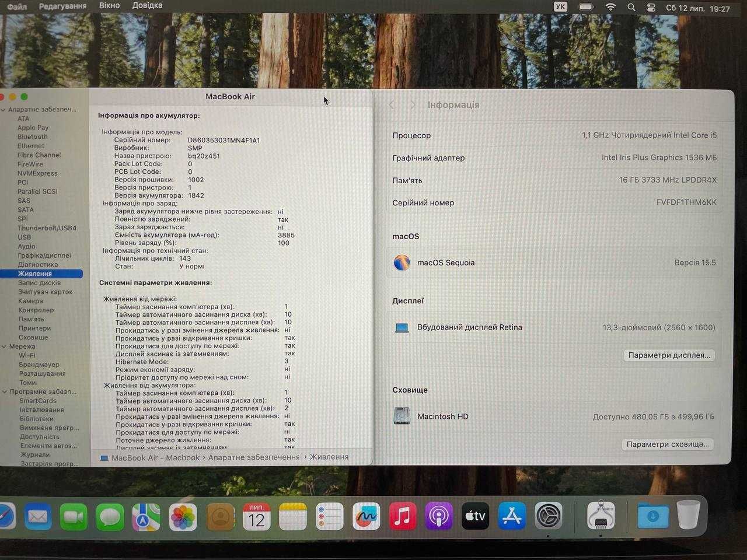This screenshot has height=560, width=747.
Task: Click System Information icon in Dock
Action: [x=601, y=516]
